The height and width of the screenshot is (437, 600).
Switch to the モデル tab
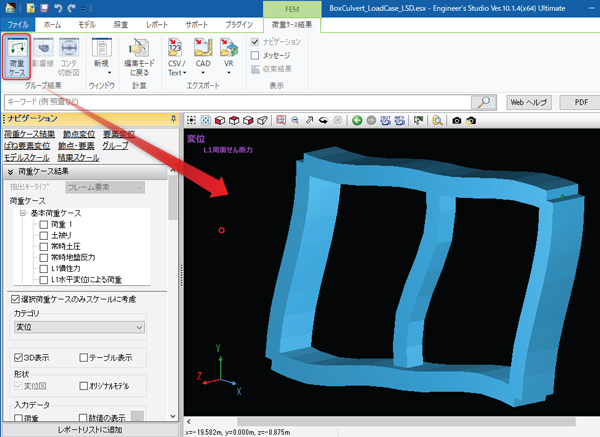tap(87, 25)
